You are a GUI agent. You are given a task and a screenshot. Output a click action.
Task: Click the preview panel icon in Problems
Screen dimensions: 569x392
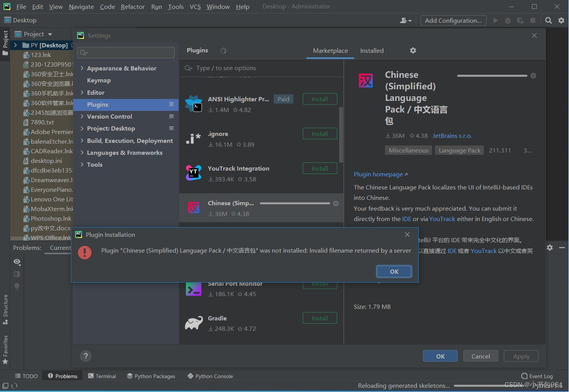17,274
